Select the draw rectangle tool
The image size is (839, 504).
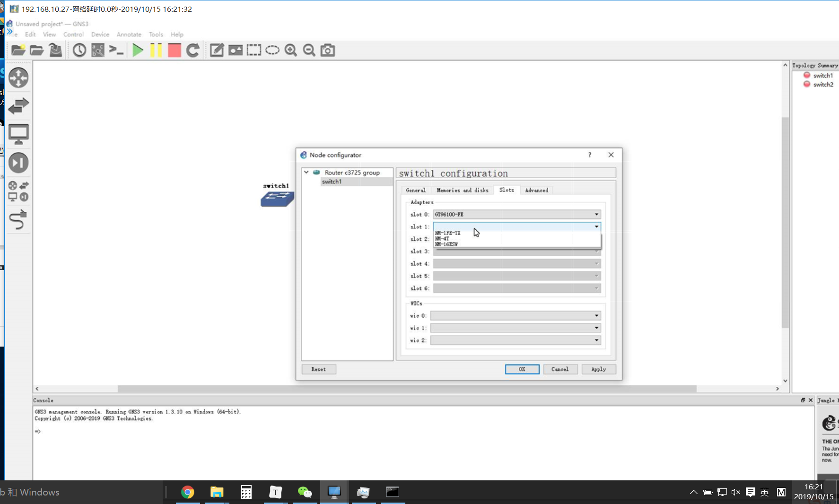tap(253, 50)
